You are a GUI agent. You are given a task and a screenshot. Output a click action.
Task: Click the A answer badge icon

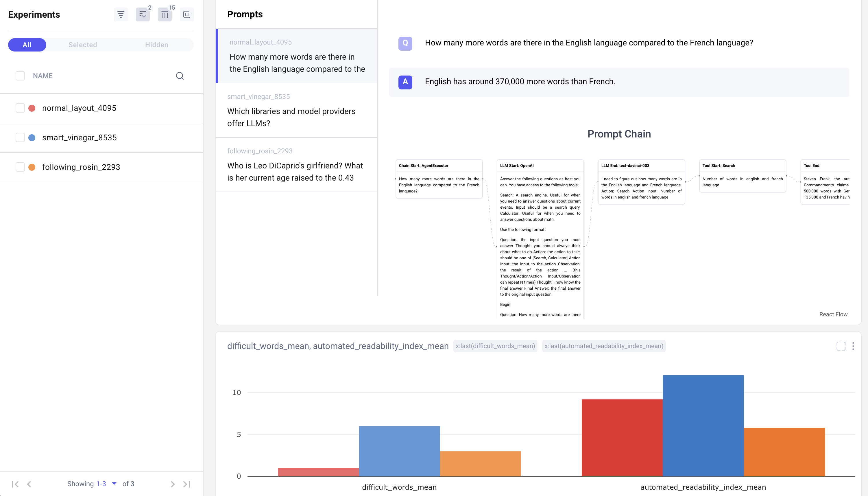pos(405,82)
